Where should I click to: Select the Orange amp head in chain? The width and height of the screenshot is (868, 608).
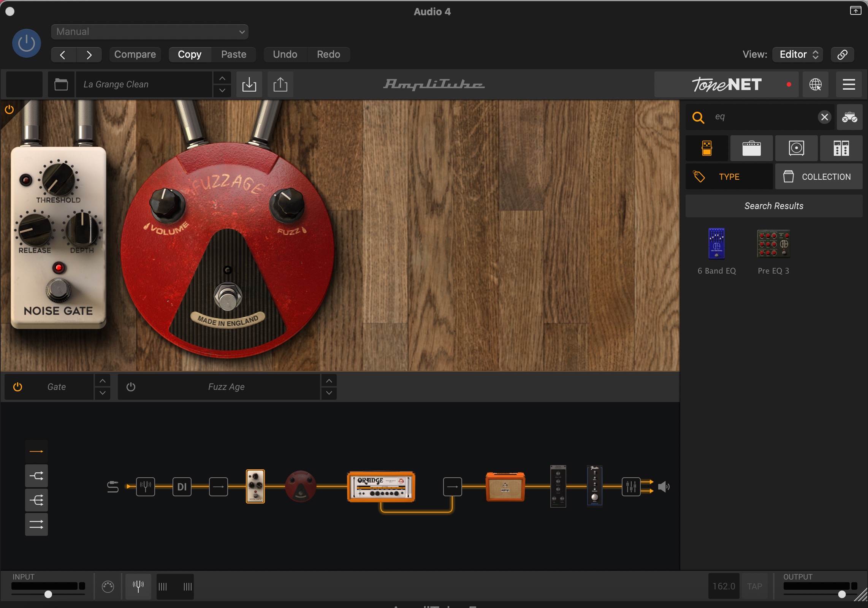pyautogui.click(x=381, y=487)
